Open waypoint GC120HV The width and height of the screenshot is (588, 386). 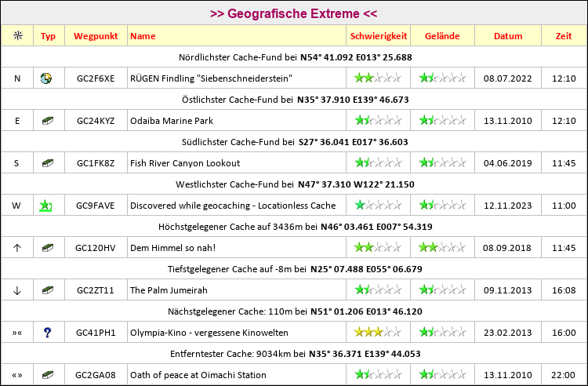pos(95,248)
